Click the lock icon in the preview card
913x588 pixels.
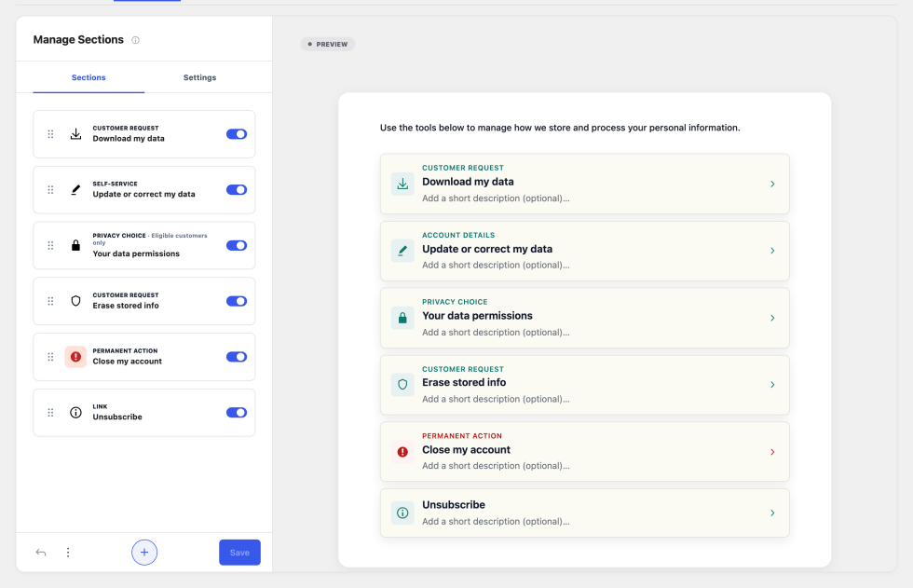click(x=402, y=318)
